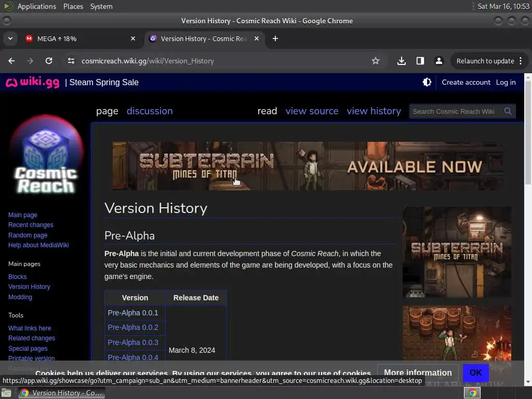Open Recent changes sidebar link
This screenshot has height=399, width=532.
click(x=31, y=225)
